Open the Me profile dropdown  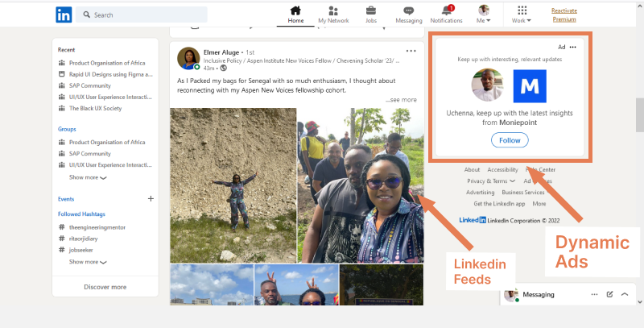[484, 15]
